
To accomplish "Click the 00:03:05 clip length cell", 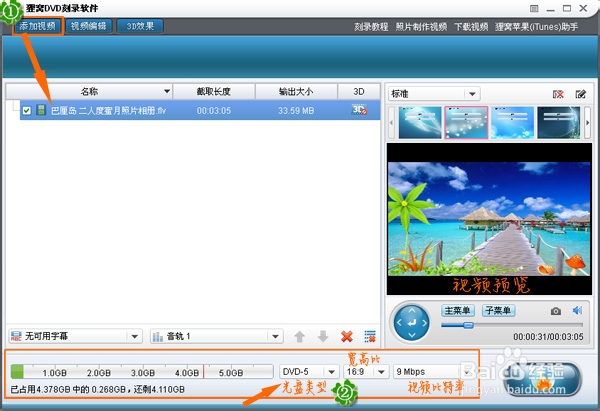I will [x=214, y=111].
